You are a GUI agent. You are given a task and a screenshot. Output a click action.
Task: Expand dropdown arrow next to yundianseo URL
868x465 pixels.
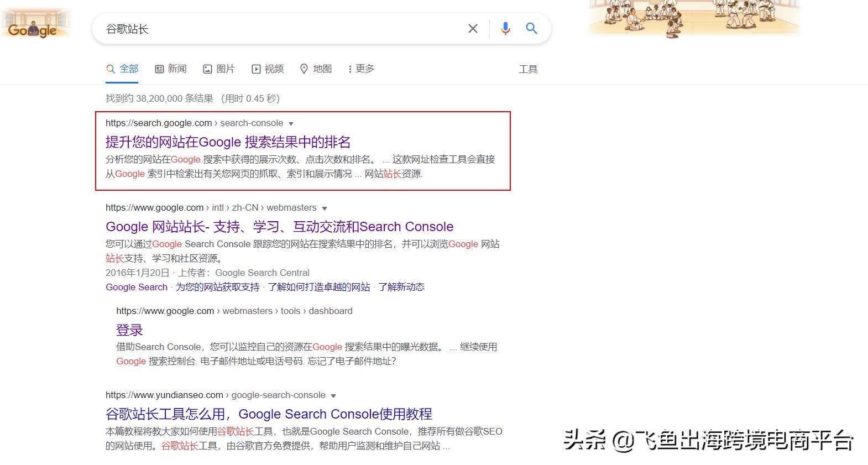pyautogui.click(x=333, y=396)
